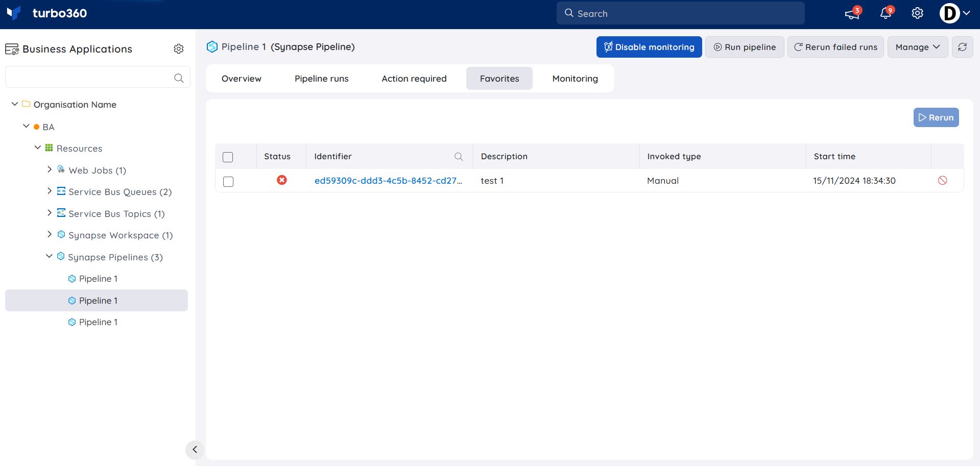Click Rerun failed runs button
This screenshot has height=466, width=980.
coord(835,47)
